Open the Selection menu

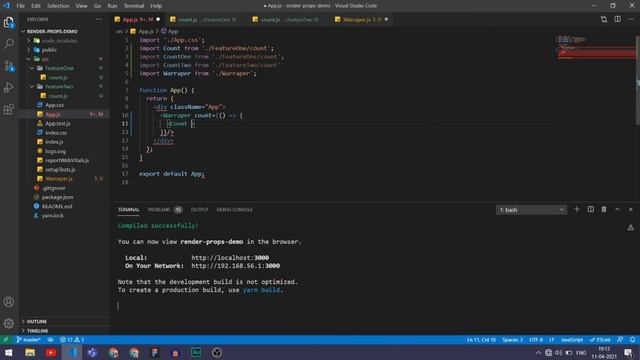tap(58, 6)
